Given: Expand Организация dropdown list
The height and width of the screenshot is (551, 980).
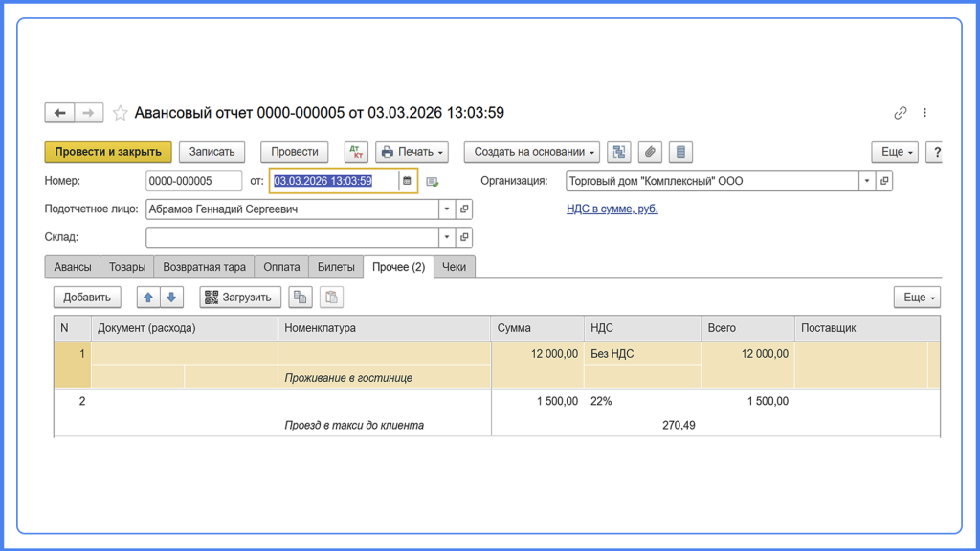Looking at the screenshot, I should [x=867, y=181].
